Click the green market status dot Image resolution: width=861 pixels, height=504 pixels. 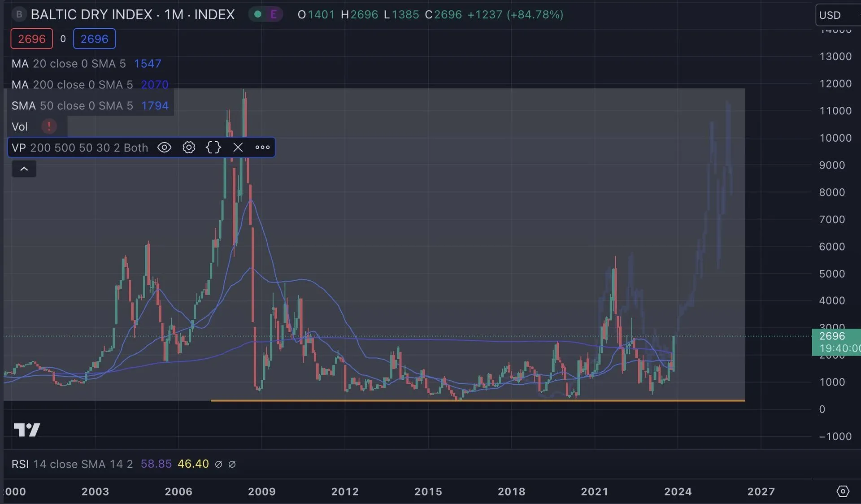[258, 14]
